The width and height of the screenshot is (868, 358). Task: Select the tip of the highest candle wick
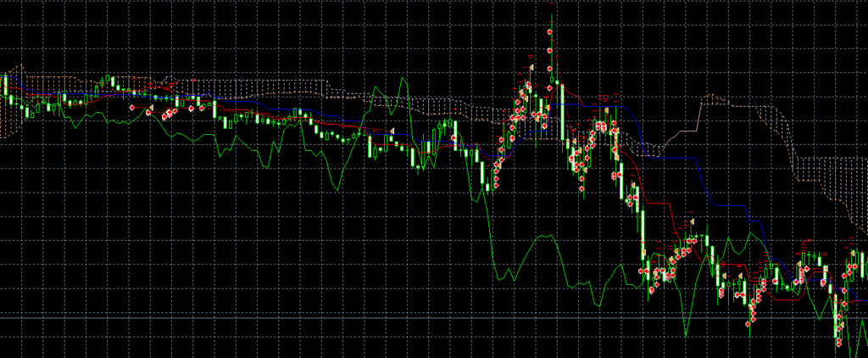pyautogui.click(x=552, y=14)
